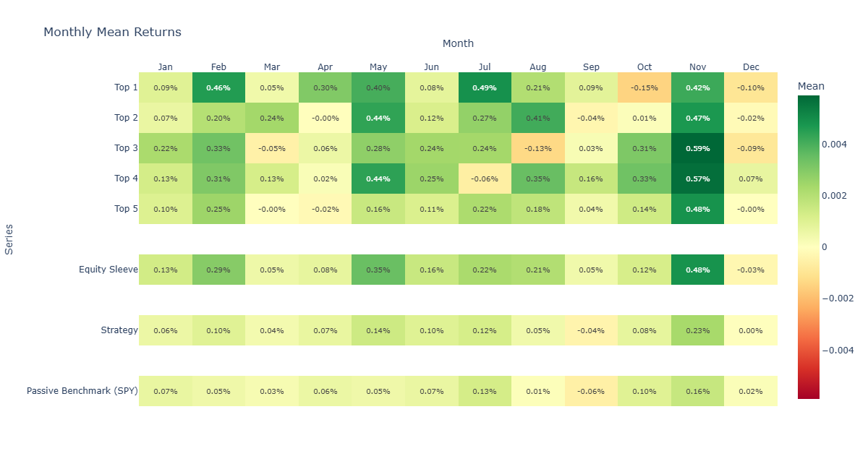
Task: Click the "Top 5" row label
Action: pyautogui.click(x=126, y=209)
